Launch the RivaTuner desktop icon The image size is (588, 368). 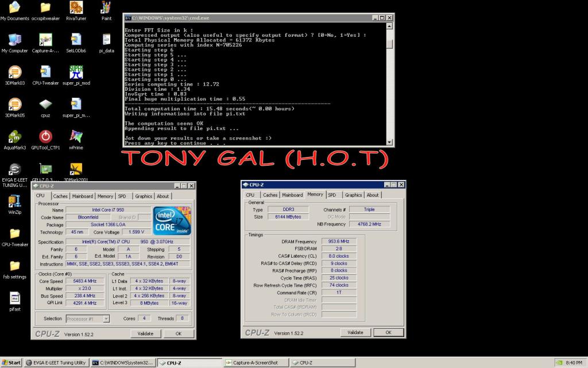click(x=76, y=11)
